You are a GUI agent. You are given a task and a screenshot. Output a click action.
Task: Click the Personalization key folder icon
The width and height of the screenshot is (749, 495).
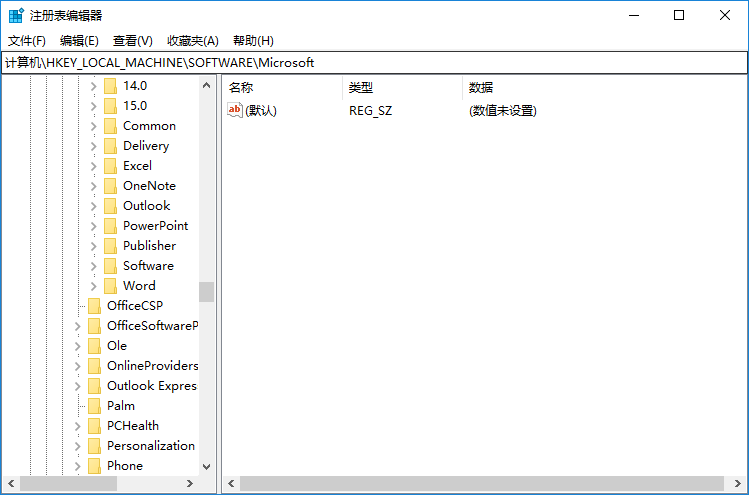95,446
